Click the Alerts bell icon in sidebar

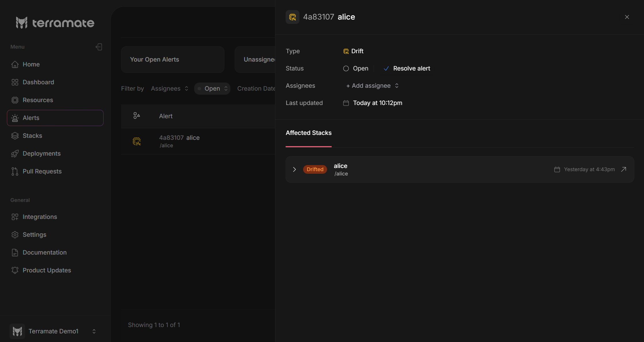click(15, 118)
